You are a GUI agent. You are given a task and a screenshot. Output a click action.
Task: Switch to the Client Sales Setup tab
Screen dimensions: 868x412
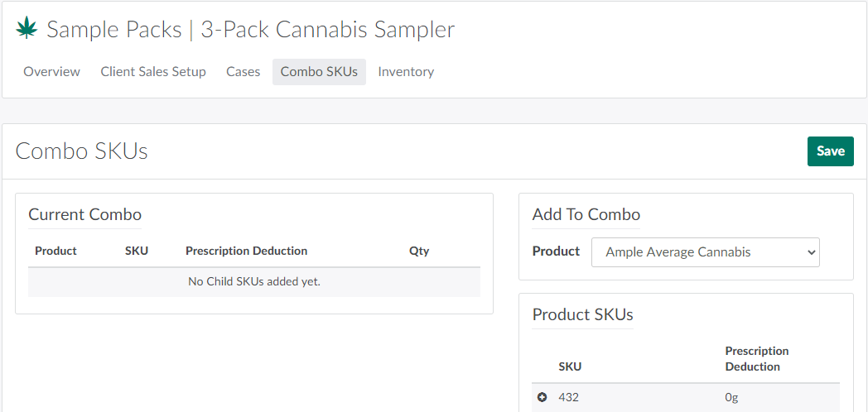(153, 72)
